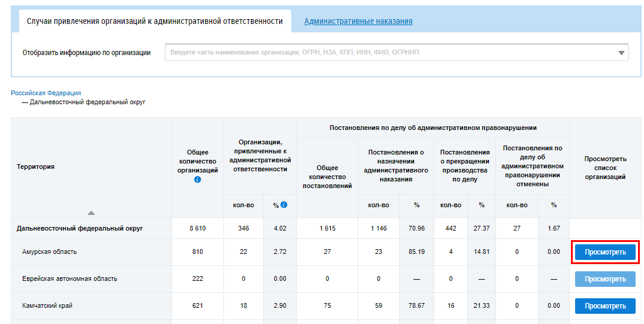The width and height of the screenshot is (644, 324).
Task: Click info icon beside Общее количество организаций
Action: pyautogui.click(x=198, y=180)
